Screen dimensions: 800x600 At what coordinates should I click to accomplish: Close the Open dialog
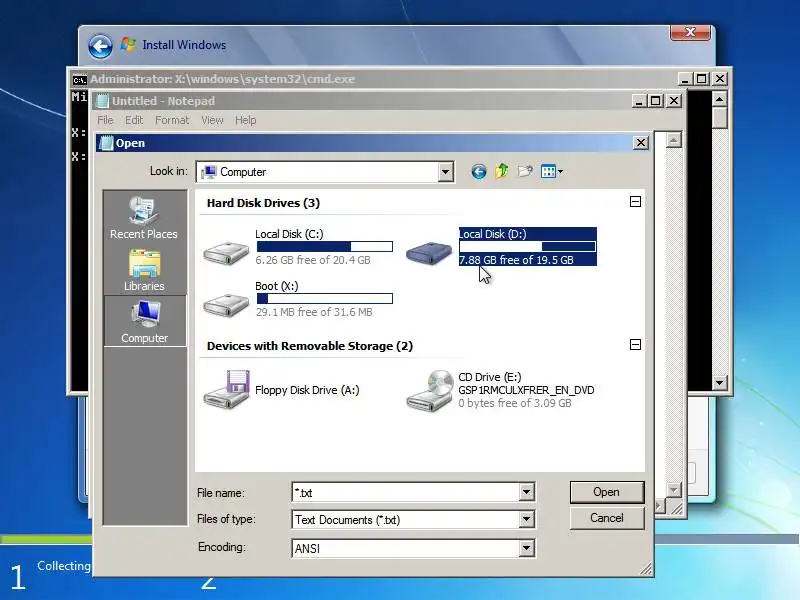pyautogui.click(x=640, y=143)
